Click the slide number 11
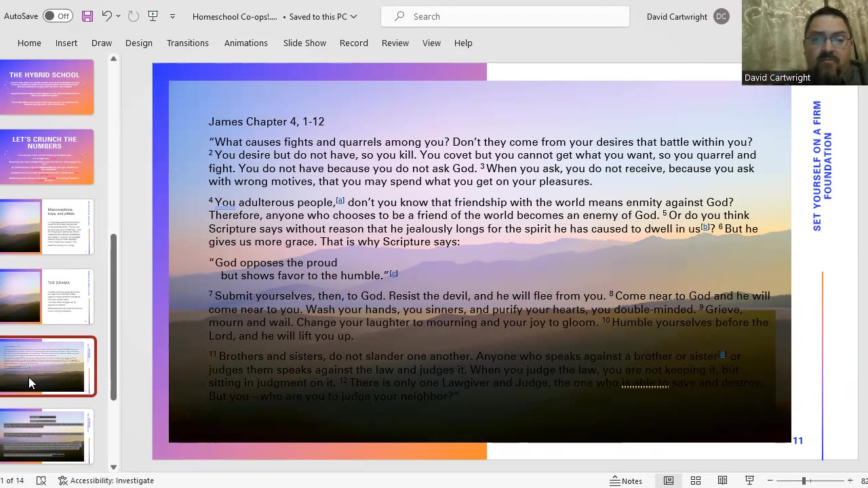The height and width of the screenshot is (488, 868). pyautogui.click(x=798, y=441)
